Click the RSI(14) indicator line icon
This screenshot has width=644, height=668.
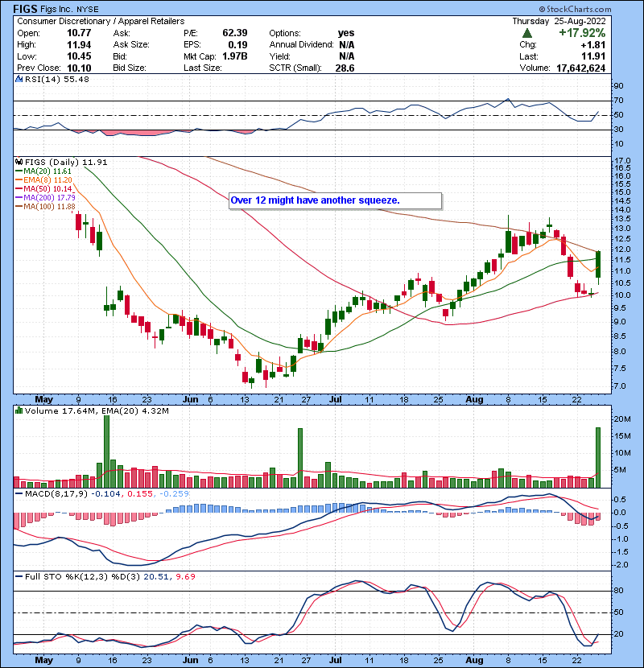19,79
